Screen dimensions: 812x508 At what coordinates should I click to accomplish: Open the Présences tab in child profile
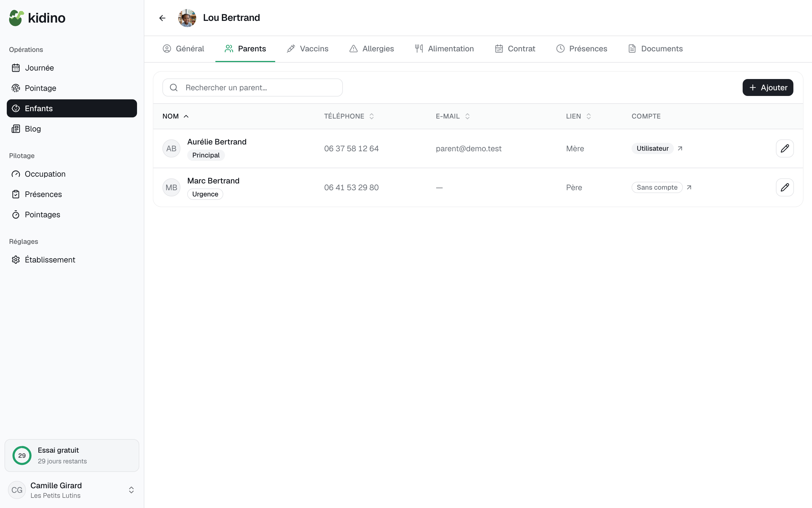(581, 49)
